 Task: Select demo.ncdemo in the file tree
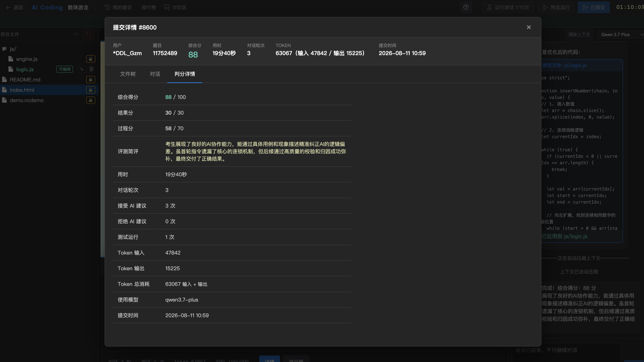coord(26,100)
